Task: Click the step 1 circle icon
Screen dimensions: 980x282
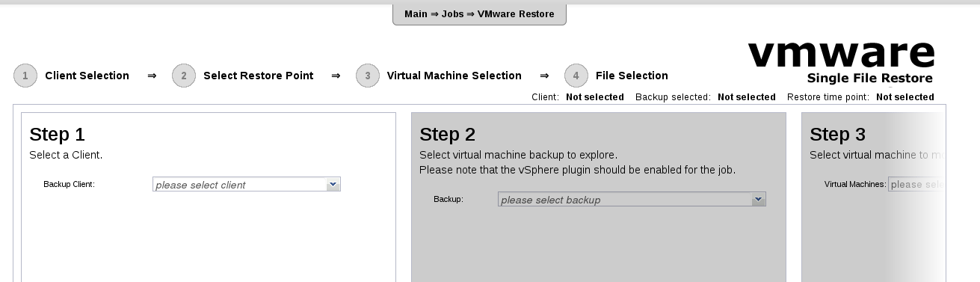Action: (x=25, y=76)
